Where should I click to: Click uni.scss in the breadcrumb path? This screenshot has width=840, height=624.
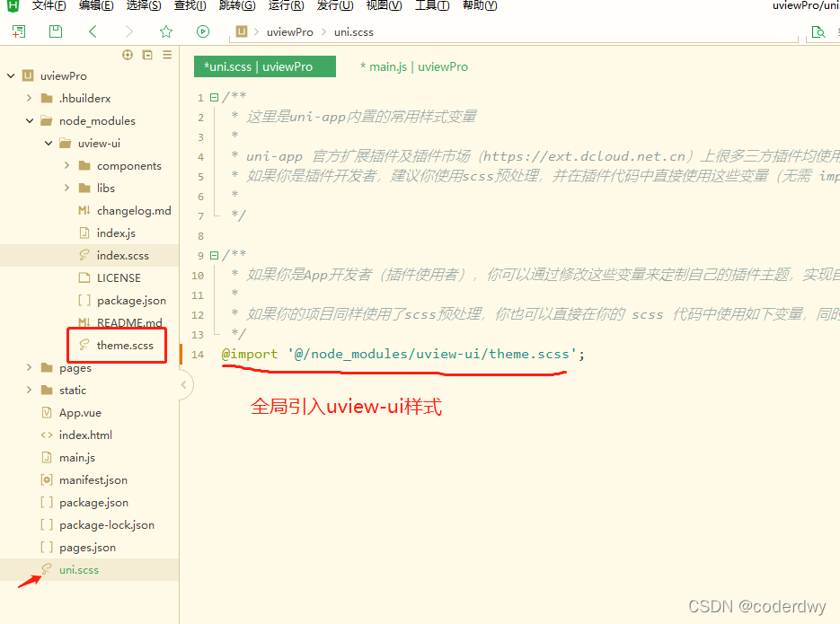[354, 32]
